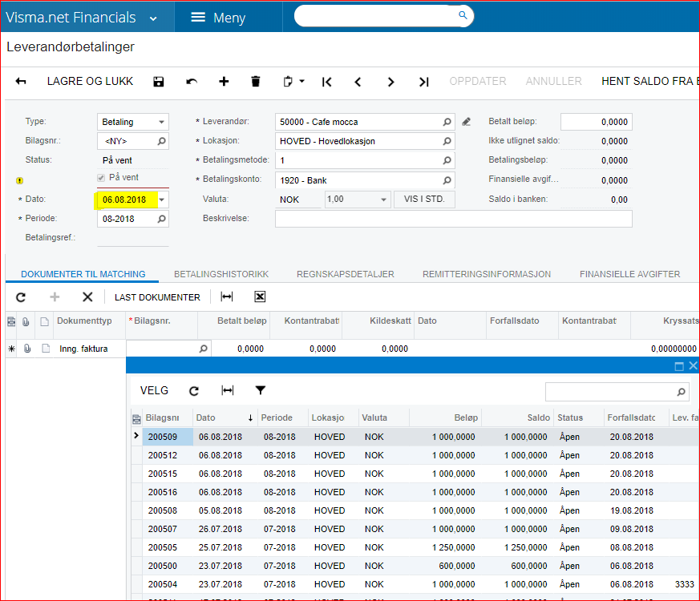Screen dimensions: 700x601
Task: Add new record with plus icon
Action: [x=224, y=82]
